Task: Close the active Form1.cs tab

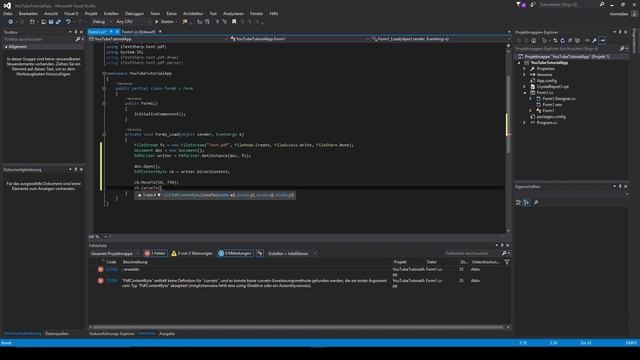Action: pyautogui.click(x=117, y=31)
